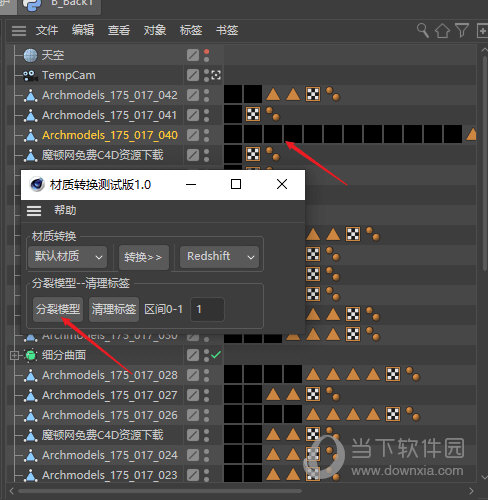Viewport: 488px width, 500px height.
Task: Toggle the layer checkbox for TempCam
Action: (x=193, y=75)
